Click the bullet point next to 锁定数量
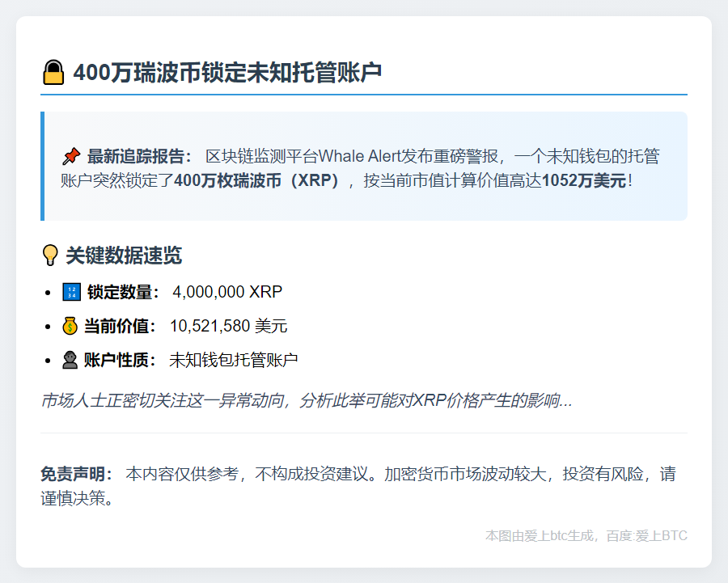This screenshot has height=583, width=728. (x=46, y=291)
